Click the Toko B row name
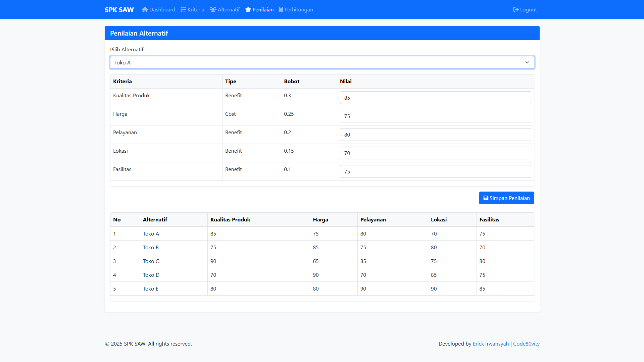The image size is (644, 362). (151, 247)
